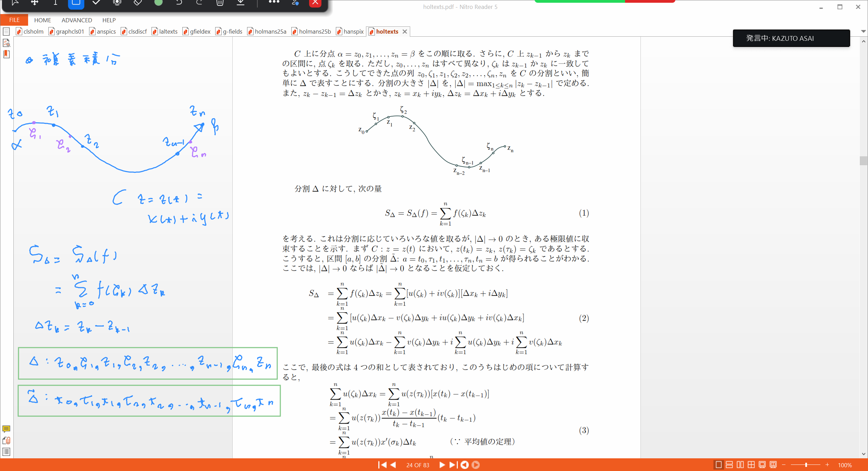Open the pages thumbnail panel
This screenshot has height=471, width=868.
point(6,31)
